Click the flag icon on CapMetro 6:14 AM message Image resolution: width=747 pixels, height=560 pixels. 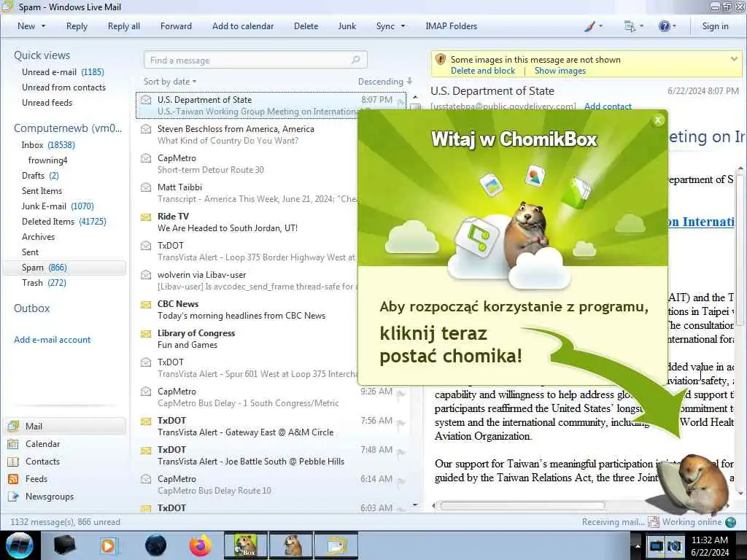(x=401, y=481)
